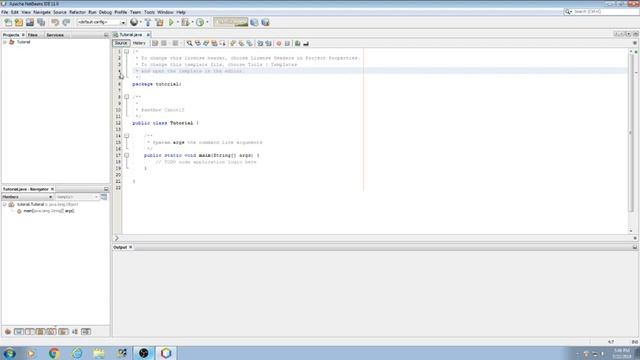Click the New File toolbar icon
This screenshot has height=360, width=640.
click(8, 22)
